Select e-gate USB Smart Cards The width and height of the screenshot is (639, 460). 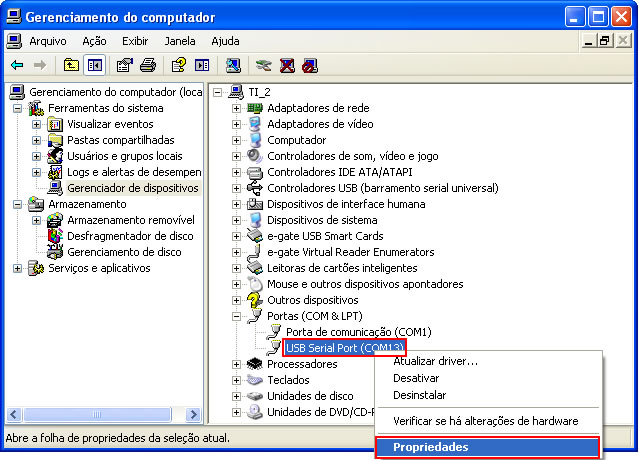[x=325, y=236]
